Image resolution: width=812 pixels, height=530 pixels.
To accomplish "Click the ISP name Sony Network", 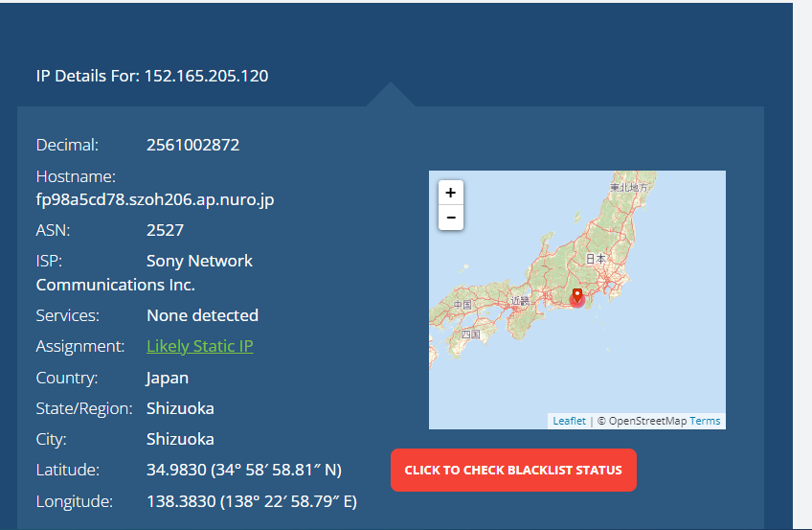I will pos(199,261).
